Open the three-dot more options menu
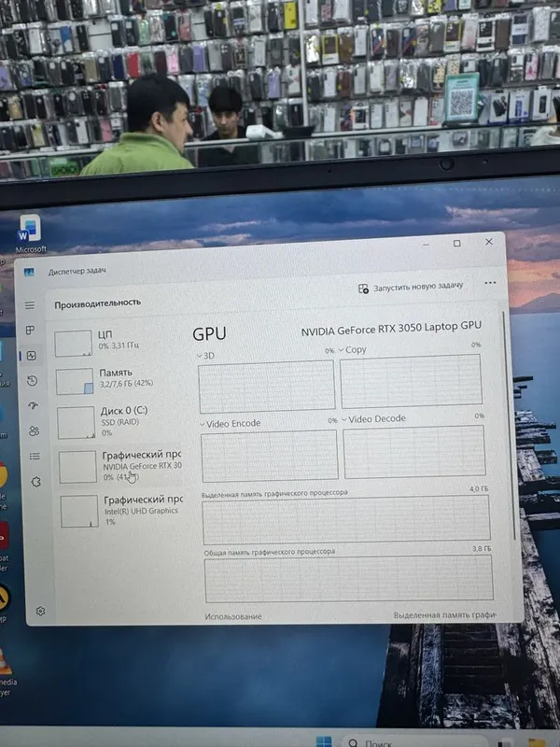The height and width of the screenshot is (747, 560). point(490,283)
